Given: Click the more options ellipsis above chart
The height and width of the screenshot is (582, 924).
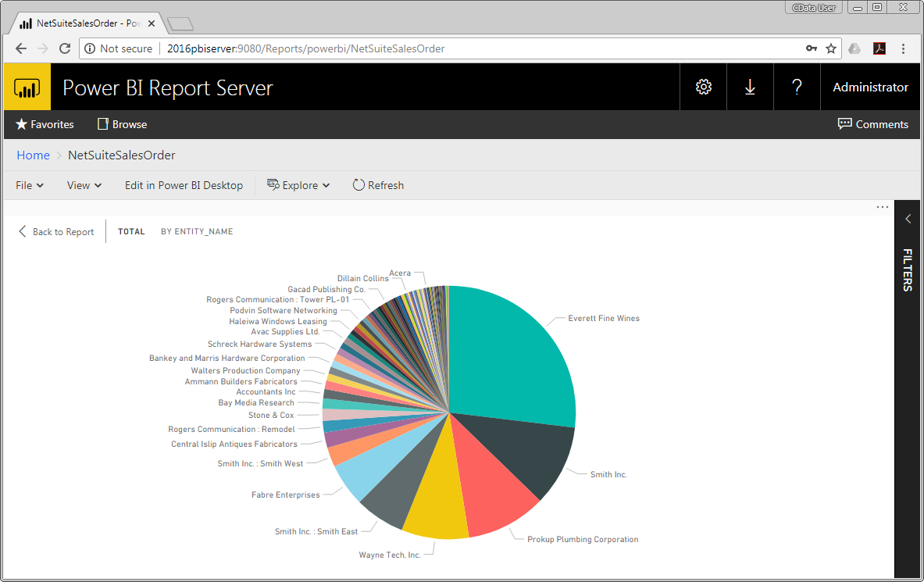Looking at the screenshot, I should [x=883, y=208].
